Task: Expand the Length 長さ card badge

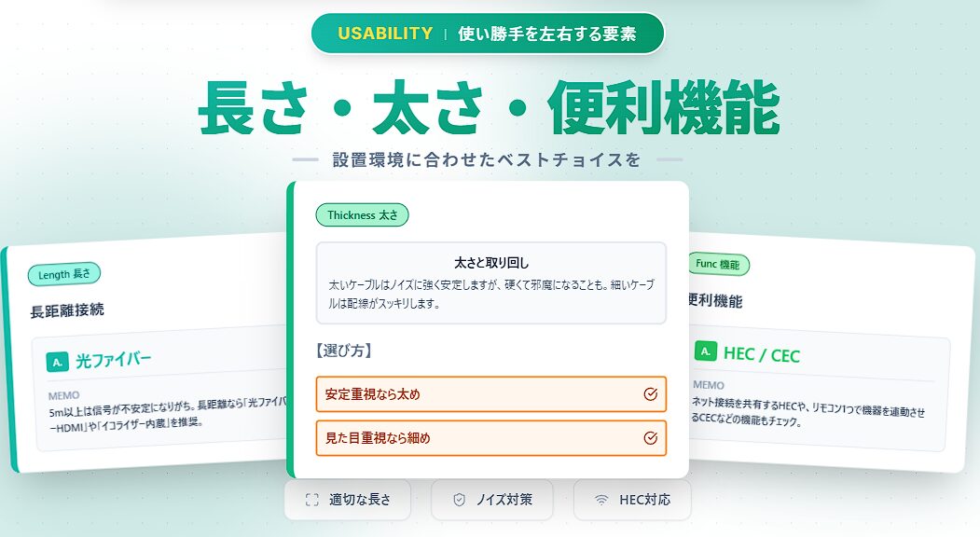Action: coord(62,273)
